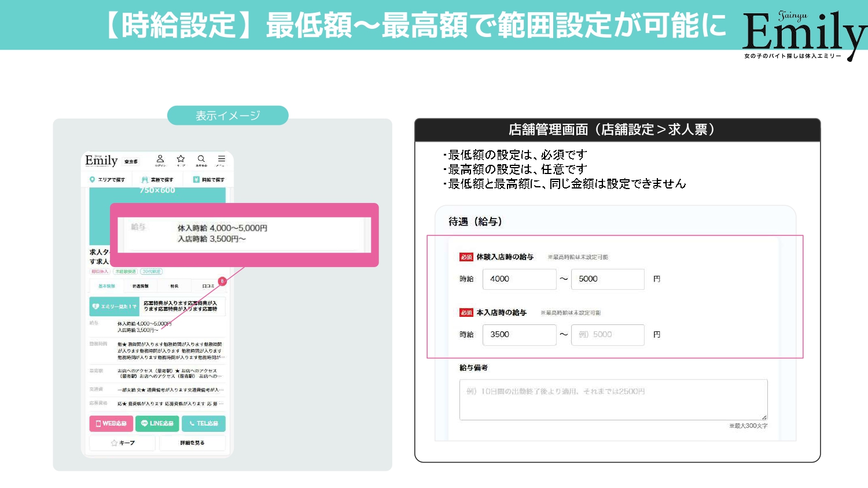Click the 体験入店時の給与 label

[x=505, y=257]
